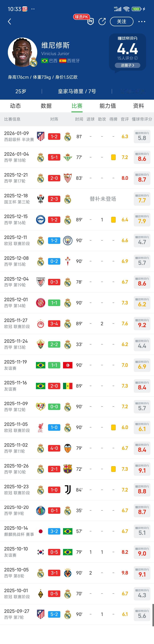This screenshot has width=154, height=644.
Task: Tap the back arrow icon
Action: [x=10, y=21]
